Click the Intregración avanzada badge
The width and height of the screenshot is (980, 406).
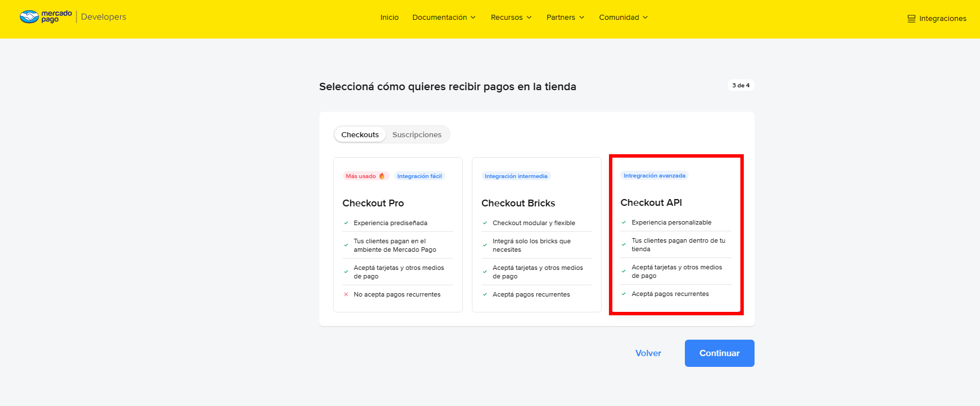tap(655, 175)
